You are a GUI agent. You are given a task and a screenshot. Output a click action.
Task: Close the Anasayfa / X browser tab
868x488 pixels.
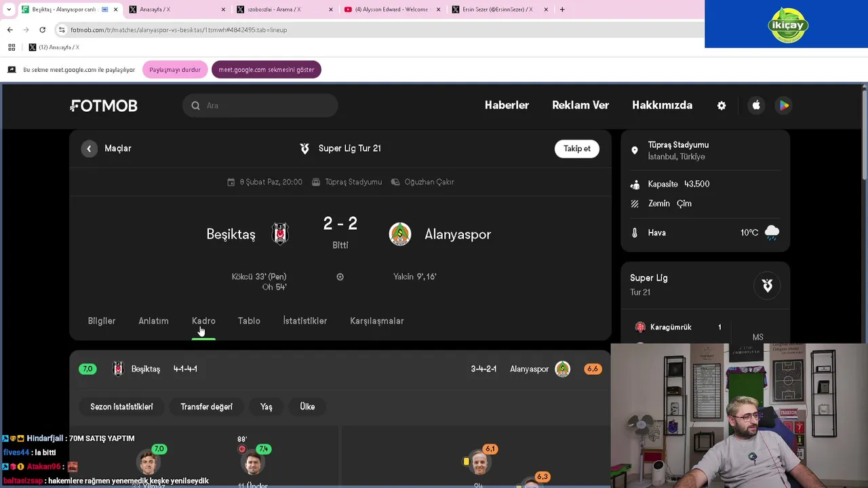pyautogui.click(x=224, y=9)
